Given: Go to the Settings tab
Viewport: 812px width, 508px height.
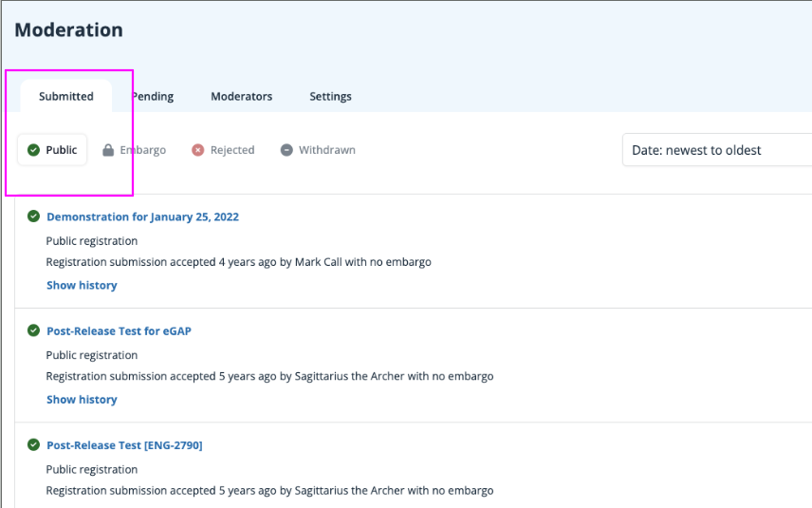Looking at the screenshot, I should point(330,97).
